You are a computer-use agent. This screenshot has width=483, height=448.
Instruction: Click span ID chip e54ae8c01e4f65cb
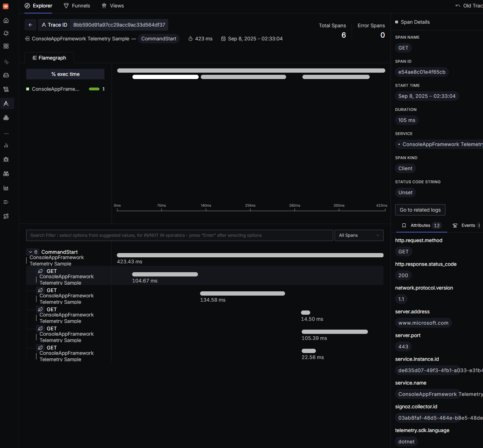[x=422, y=72]
